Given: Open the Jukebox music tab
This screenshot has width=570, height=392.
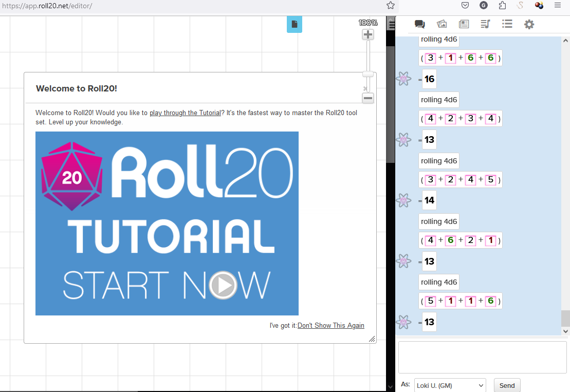Looking at the screenshot, I should click(x=485, y=24).
